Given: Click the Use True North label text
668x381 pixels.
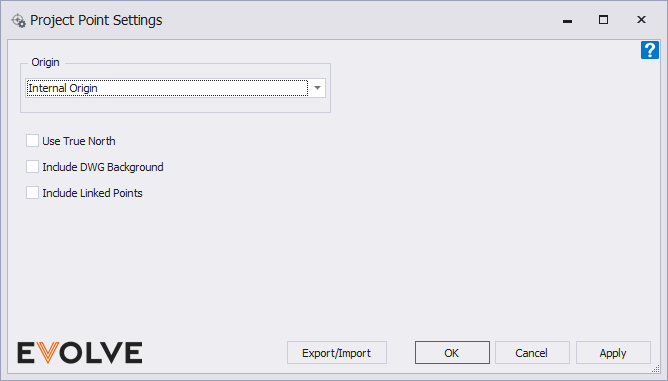Looking at the screenshot, I should [79, 141].
